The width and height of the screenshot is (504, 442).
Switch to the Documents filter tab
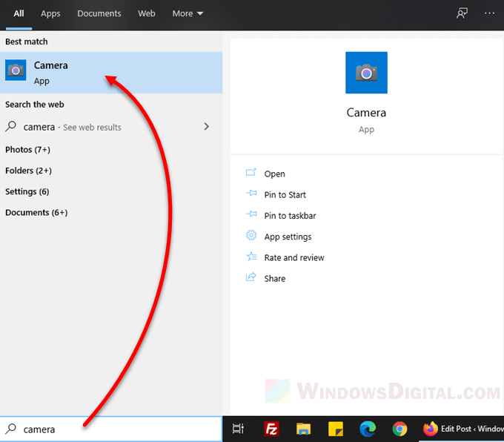(x=99, y=13)
